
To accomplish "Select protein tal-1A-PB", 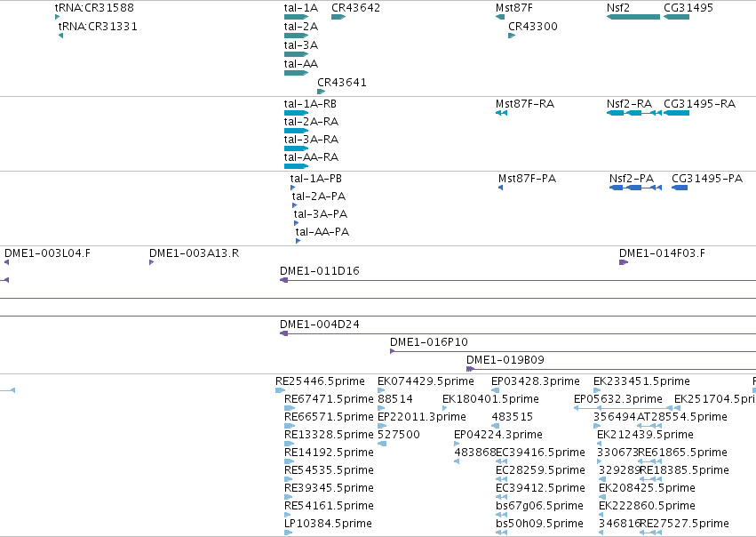I will tap(292, 188).
